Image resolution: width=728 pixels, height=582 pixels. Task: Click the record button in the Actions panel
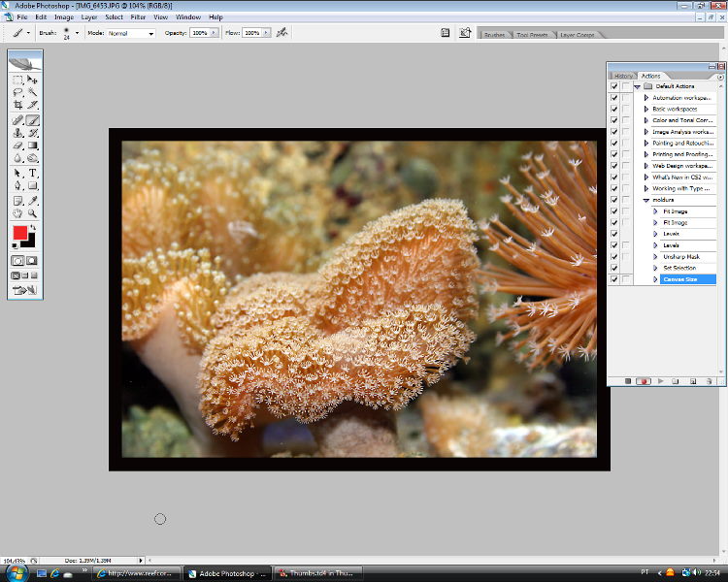(x=643, y=381)
